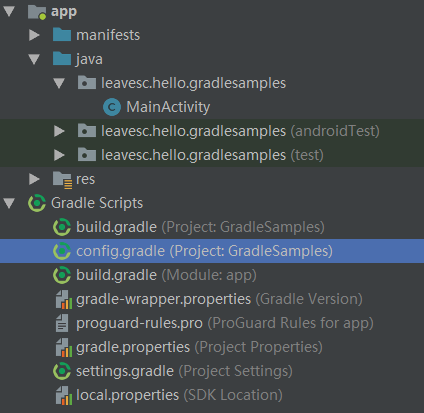Screen dimensions: 424x413
Task: Expand the manifests folder arrow
Action: coord(34,35)
